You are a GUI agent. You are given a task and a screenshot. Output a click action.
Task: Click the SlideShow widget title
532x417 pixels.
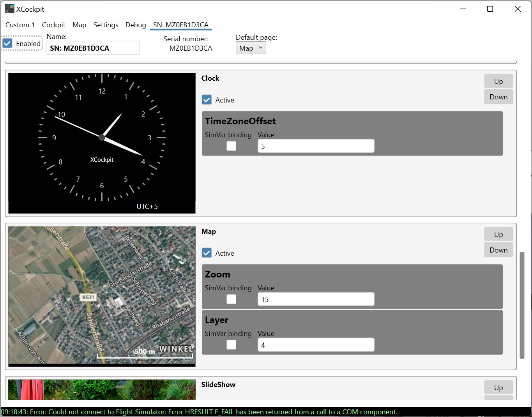click(218, 384)
